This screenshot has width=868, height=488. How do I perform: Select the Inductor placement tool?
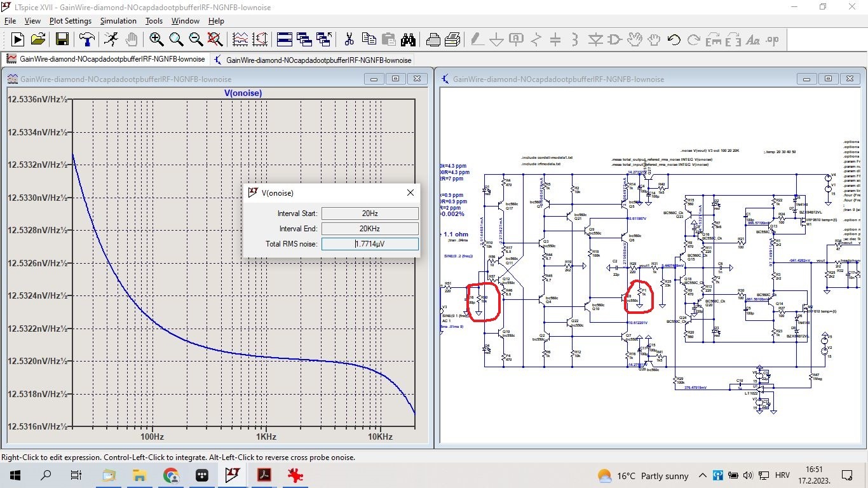pos(575,39)
